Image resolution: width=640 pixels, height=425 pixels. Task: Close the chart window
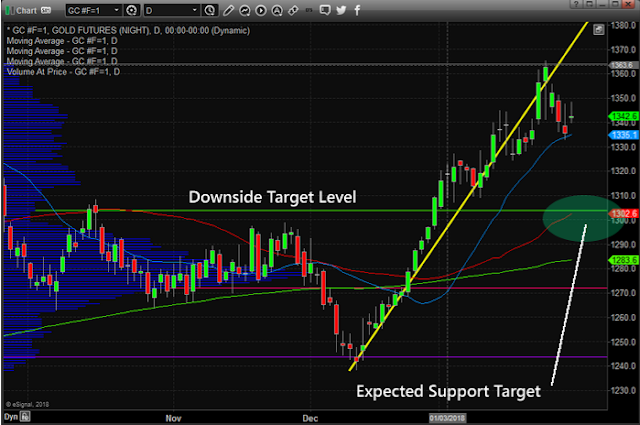coord(629,4)
